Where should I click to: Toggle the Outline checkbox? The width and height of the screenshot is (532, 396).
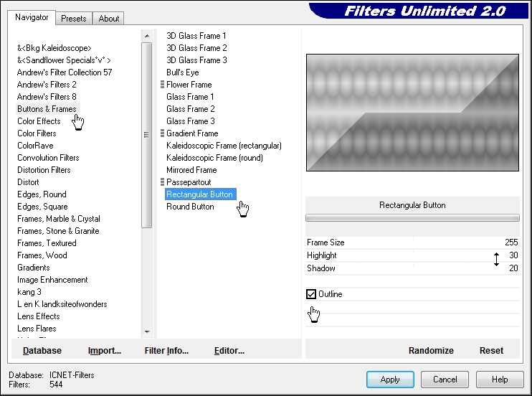point(311,294)
